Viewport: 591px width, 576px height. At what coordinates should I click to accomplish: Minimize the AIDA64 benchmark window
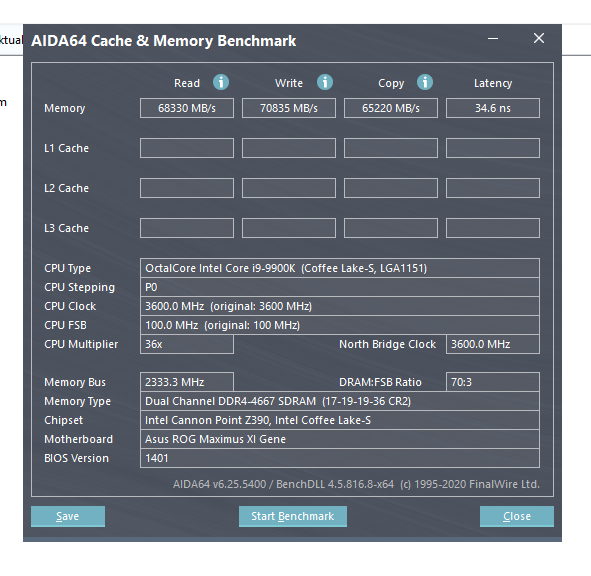coord(493,38)
